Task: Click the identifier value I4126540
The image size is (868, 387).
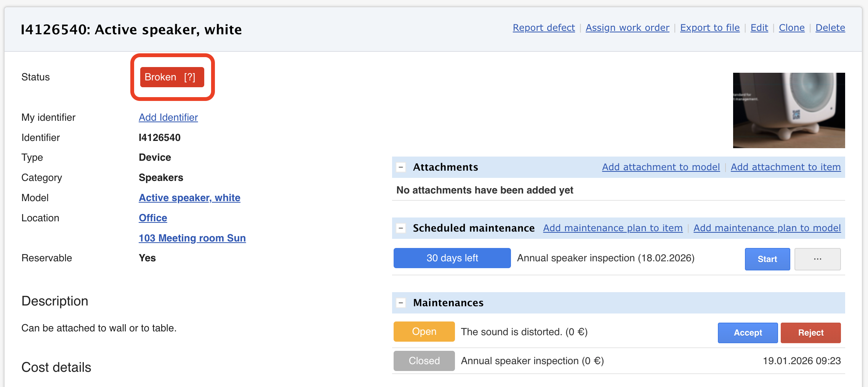Action: (160, 138)
